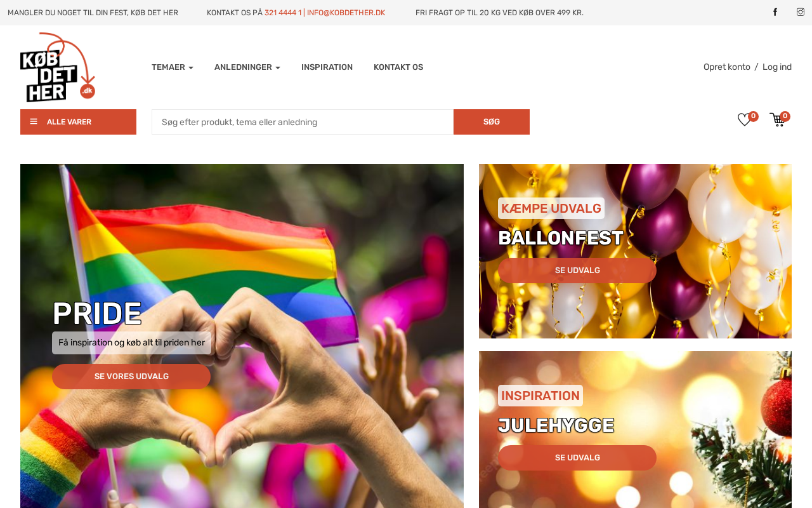Viewport: 812px width, 508px height.
Task: Click the phone number 321 4444 1
Action: tap(283, 13)
